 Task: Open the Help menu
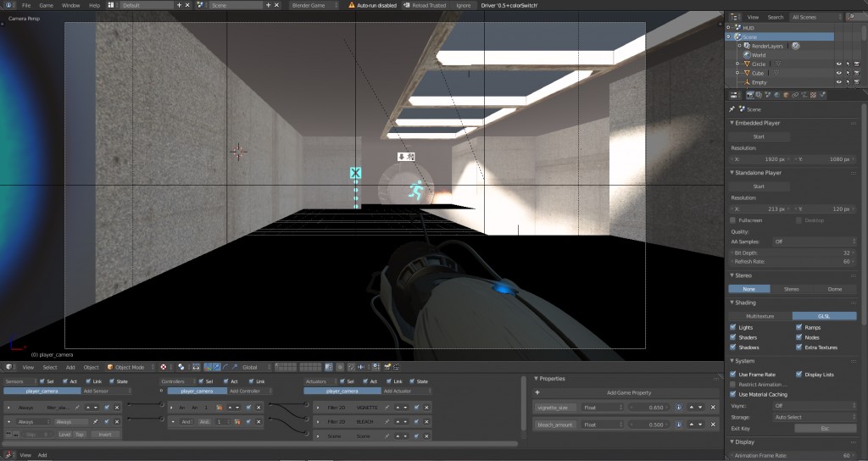tap(95, 5)
